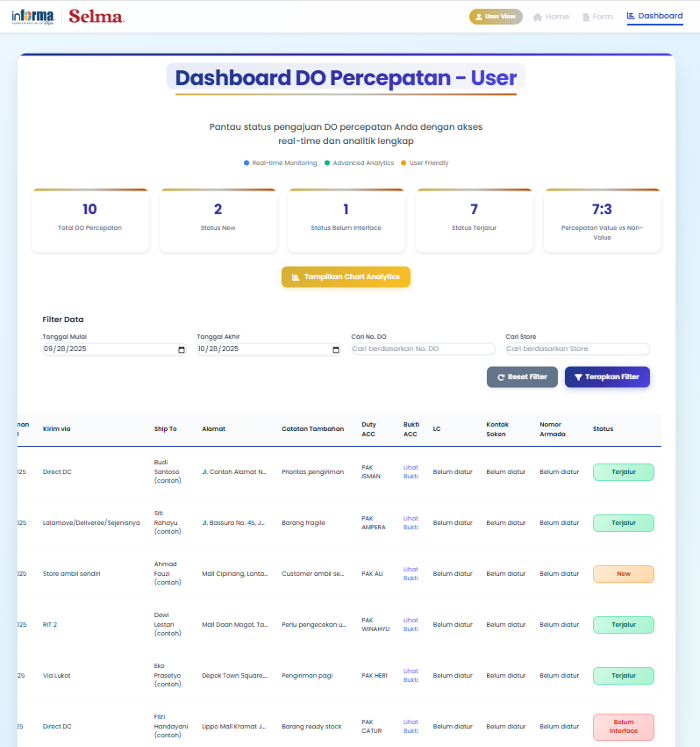Image resolution: width=700 pixels, height=747 pixels.
Task: Open the Form menu item
Action: (597, 17)
